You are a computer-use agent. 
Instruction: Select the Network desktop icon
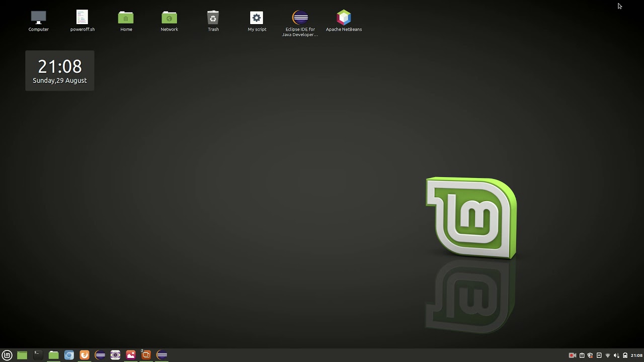coord(169,22)
